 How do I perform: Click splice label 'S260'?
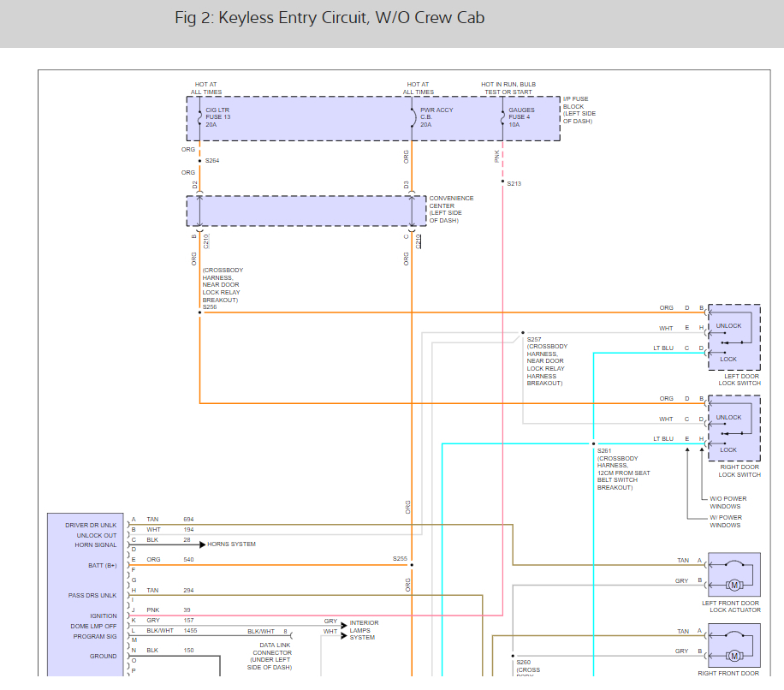tap(524, 662)
